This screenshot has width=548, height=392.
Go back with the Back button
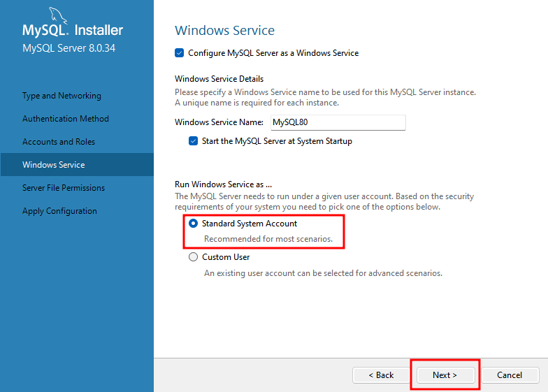tap(381, 375)
